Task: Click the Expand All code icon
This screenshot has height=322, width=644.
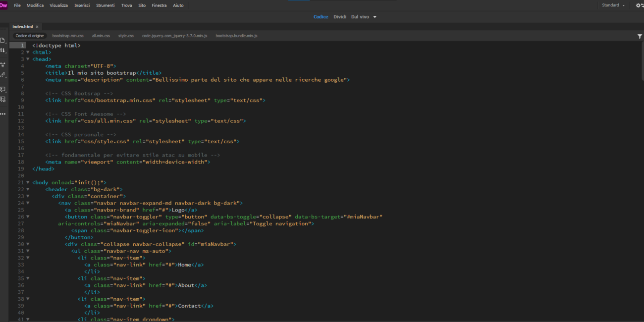Action: [3, 64]
